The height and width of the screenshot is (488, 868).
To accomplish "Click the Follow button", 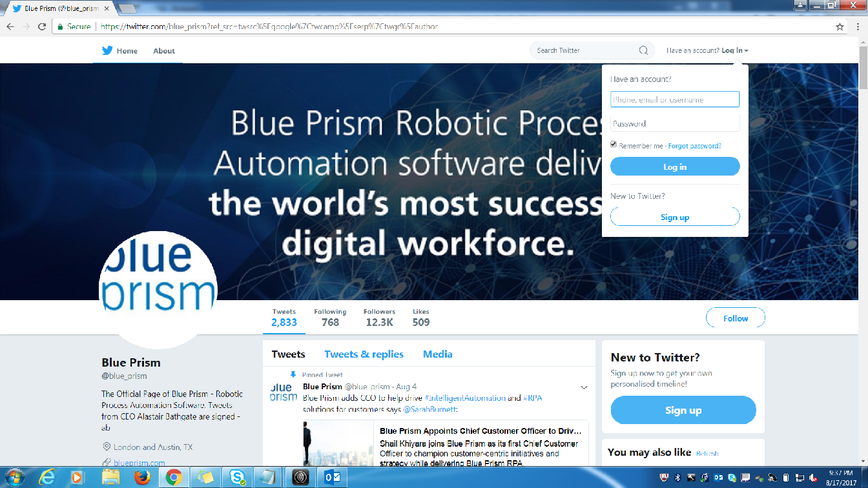I will (735, 318).
